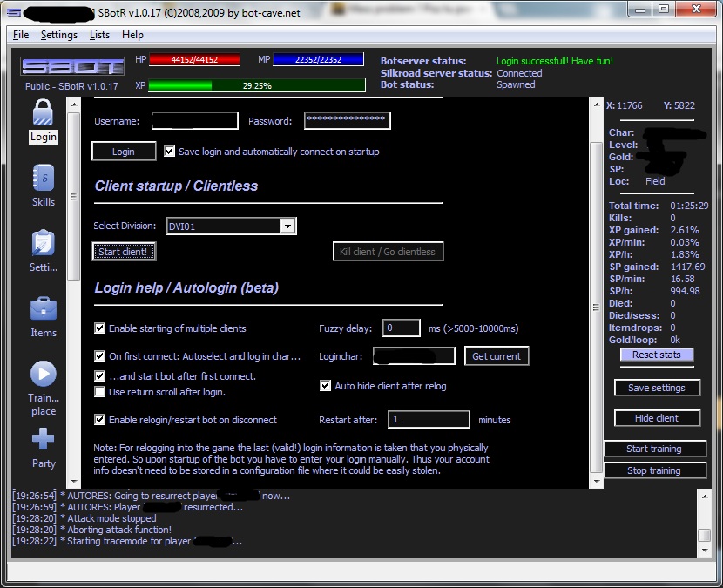Focus the Restart after minutes field
Image resolution: width=723 pixels, height=588 pixels.
(429, 419)
